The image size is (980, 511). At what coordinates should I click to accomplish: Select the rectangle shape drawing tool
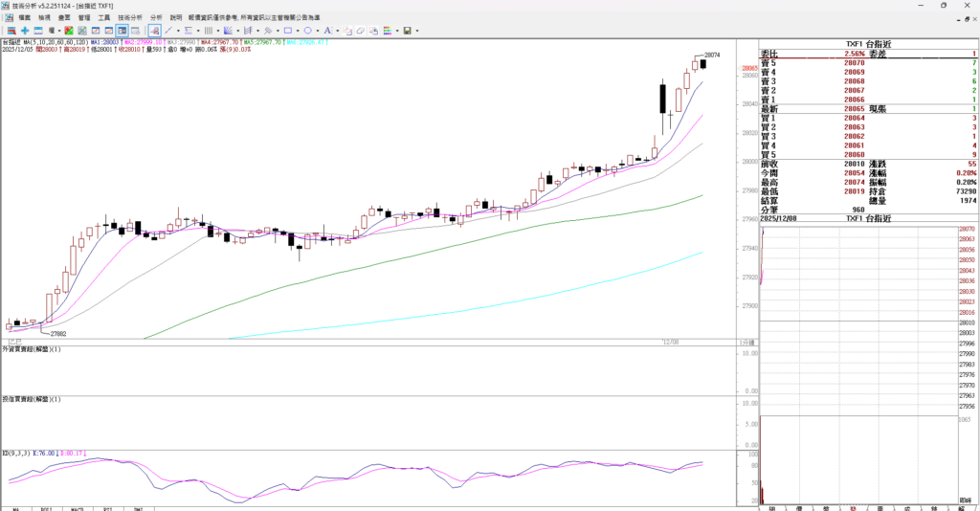(286, 31)
